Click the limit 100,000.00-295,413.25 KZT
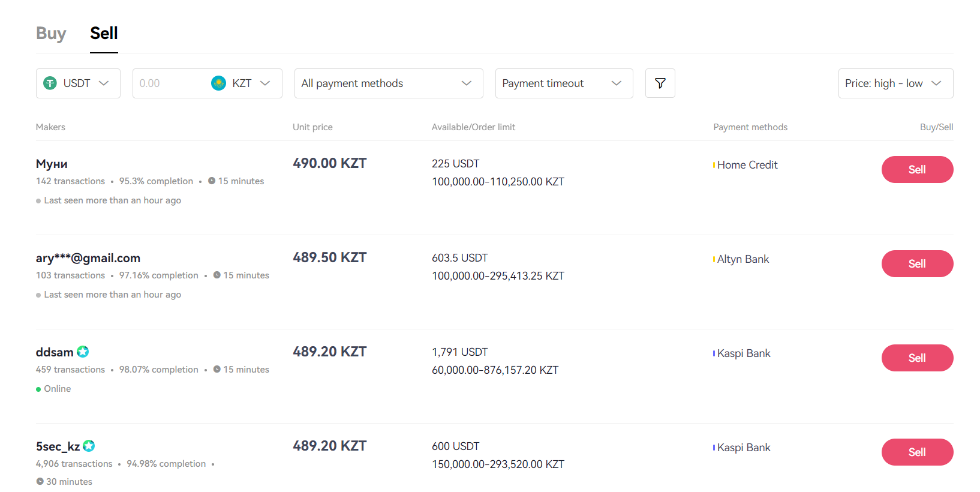This screenshot has height=492, width=980. click(498, 276)
